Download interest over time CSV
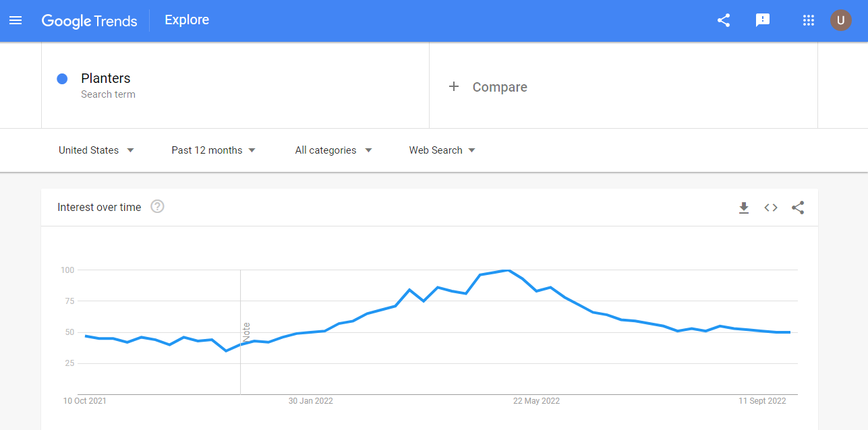 click(744, 208)
